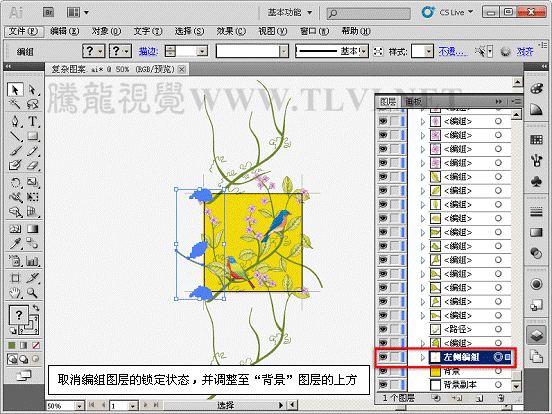Hide the <路径> sublayer via eye
This screenshot has width=552, height=414.
[x=383, y=329]
